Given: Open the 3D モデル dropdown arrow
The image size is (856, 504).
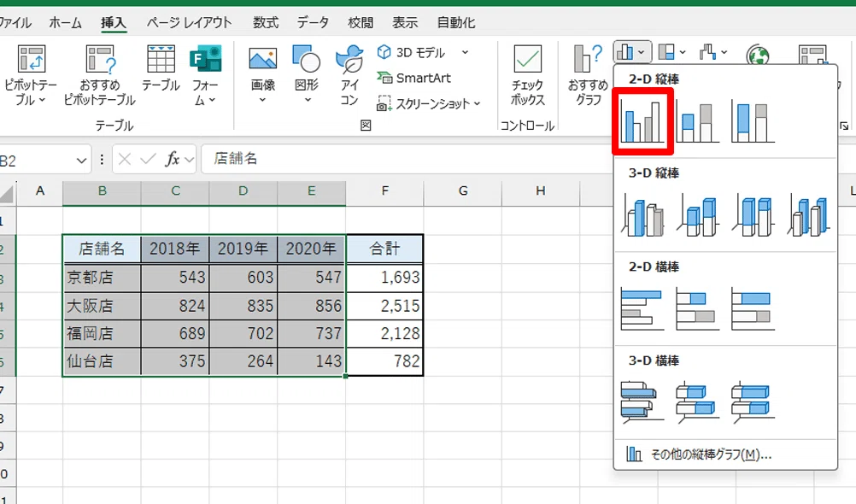Looking at the screenshot, I should coord(465,52).
